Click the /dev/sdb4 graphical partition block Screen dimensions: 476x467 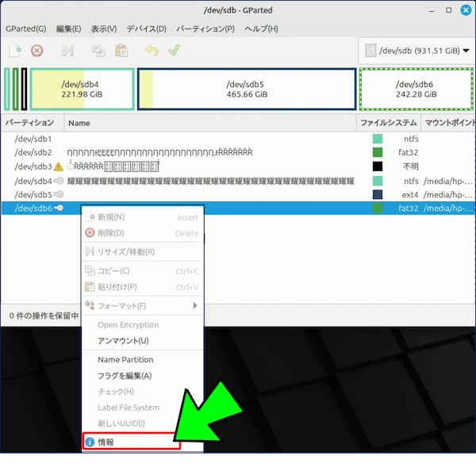point(82,88)
